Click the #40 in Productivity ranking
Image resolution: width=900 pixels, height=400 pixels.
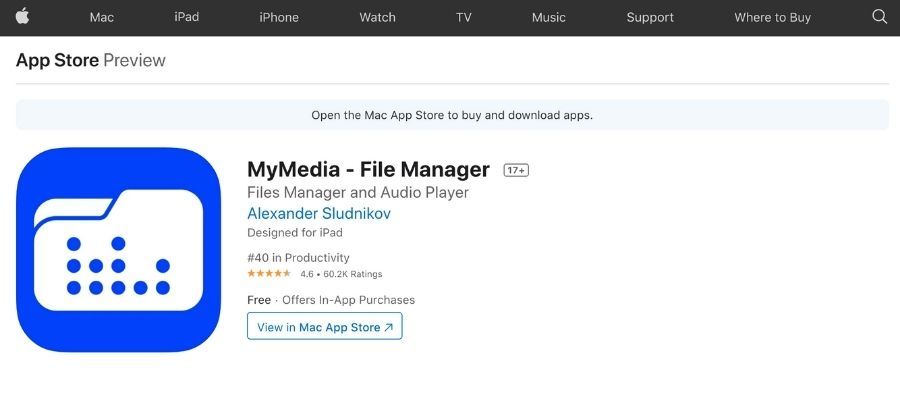pyautogui.click(x=298, y=258)
